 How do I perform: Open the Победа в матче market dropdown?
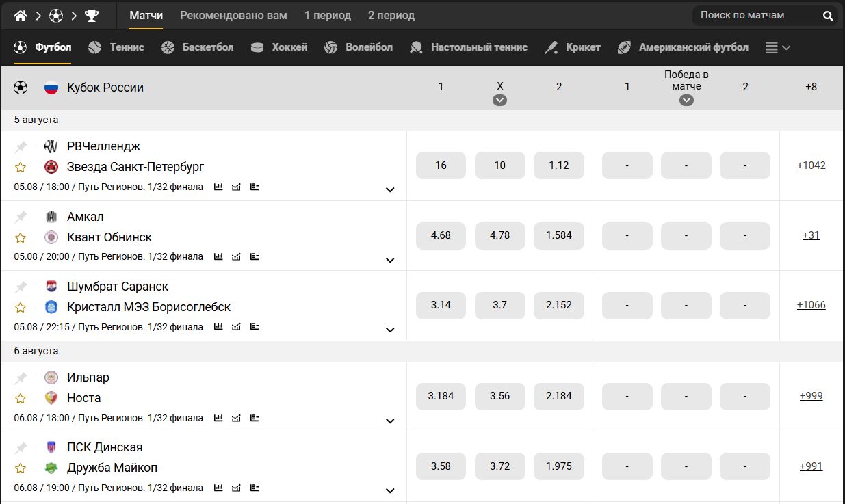pos(686,101)
